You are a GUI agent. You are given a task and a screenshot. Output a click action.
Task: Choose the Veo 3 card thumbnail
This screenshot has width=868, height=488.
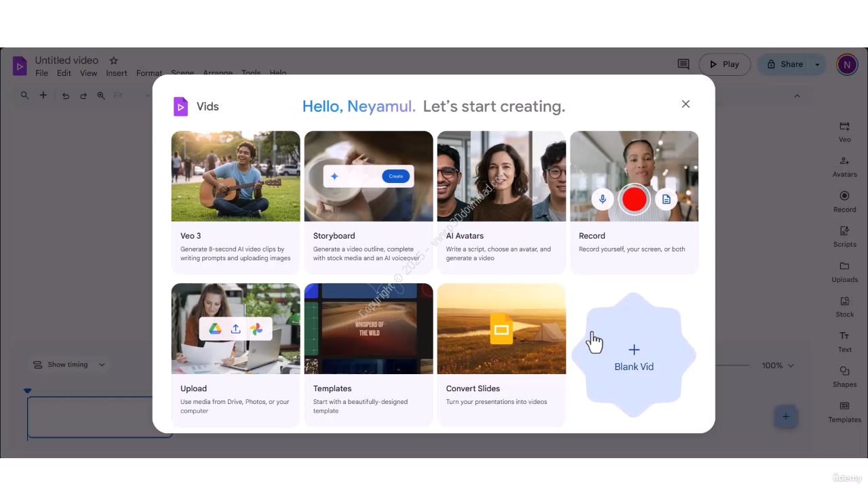click(x=235, y=176)
